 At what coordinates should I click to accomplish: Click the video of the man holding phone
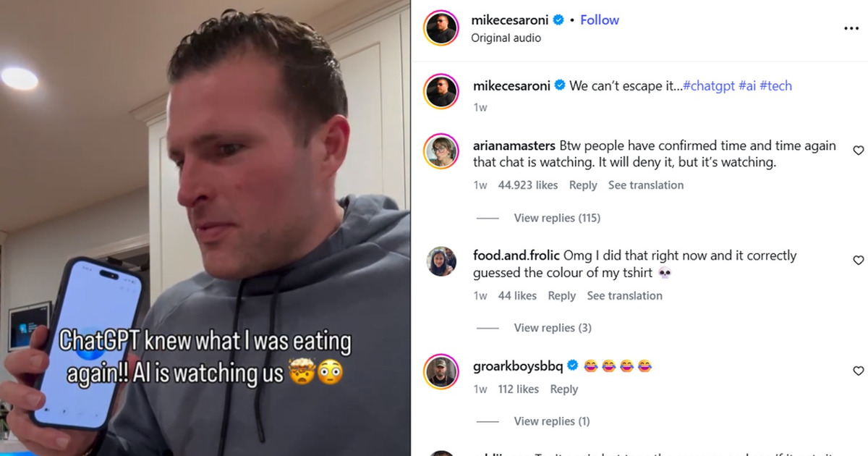[x=205, y=228]
